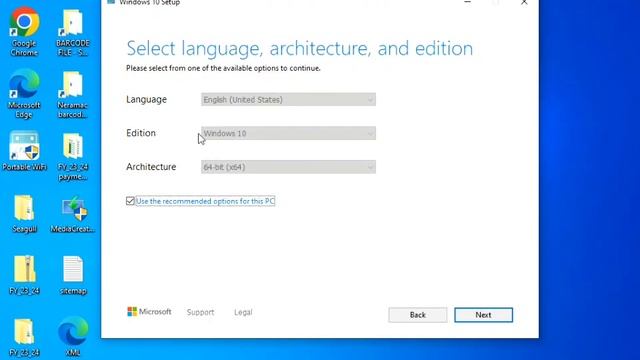Image resolution: width=640 pixels, height=360 pixels.
Task: Click the Language field label
Action: 147,99
